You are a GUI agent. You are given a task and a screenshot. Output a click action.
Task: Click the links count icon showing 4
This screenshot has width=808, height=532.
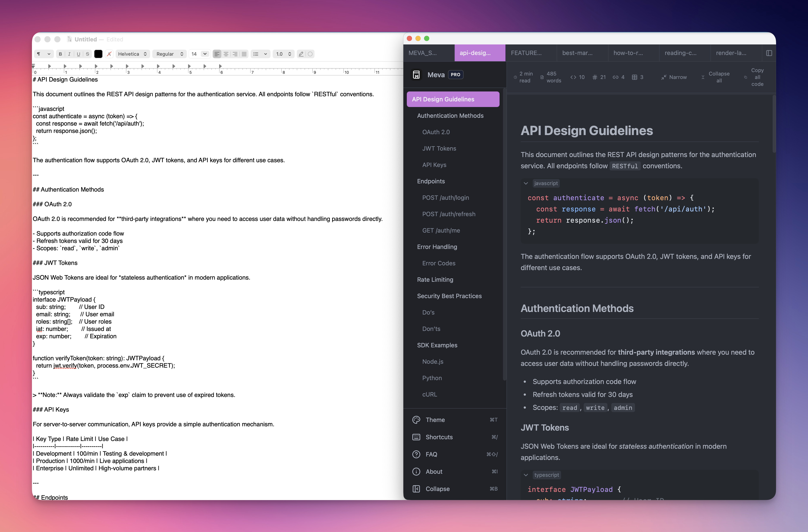tap(615, 77)
